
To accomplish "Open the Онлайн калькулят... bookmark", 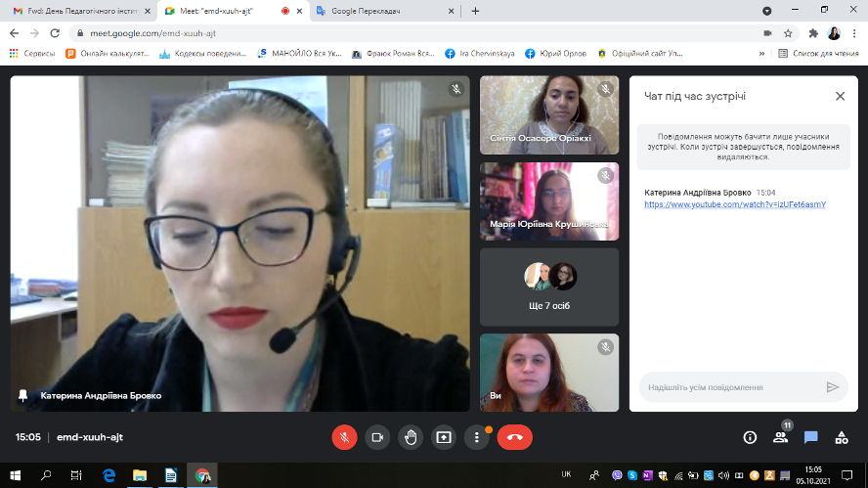I will pyautogui.click(x=108, y=54).
